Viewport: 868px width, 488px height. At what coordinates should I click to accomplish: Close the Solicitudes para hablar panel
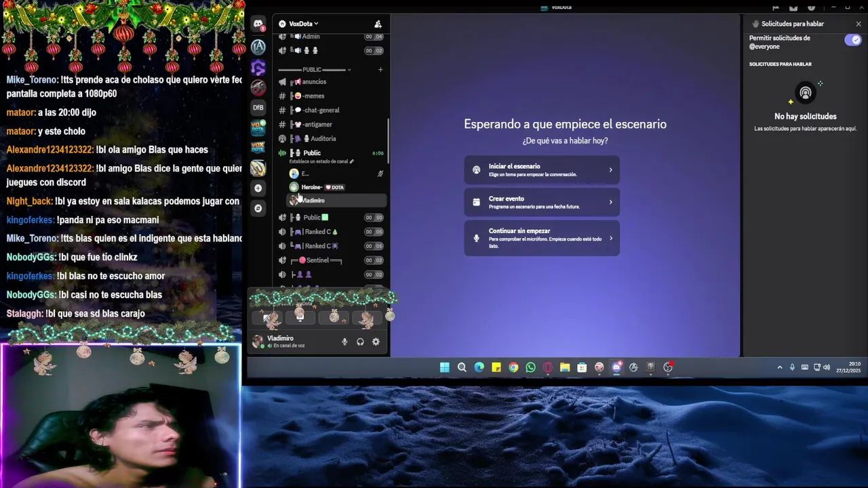point(858,24)
